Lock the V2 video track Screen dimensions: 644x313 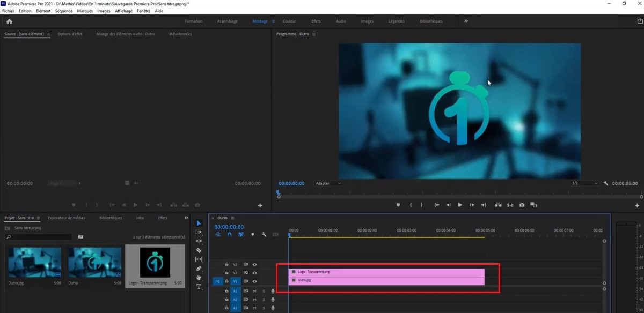pyautogui.click(x=227, y=273)
